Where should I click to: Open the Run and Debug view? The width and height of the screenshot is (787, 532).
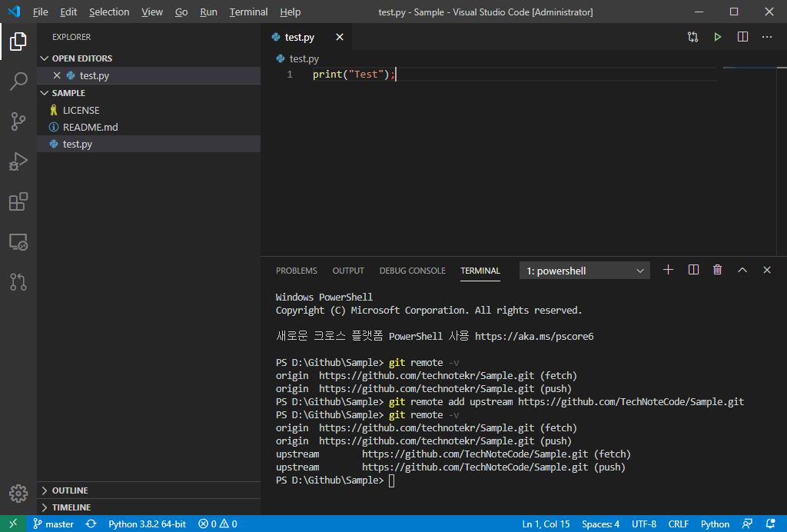pyautogui.click(x=18, y=161)
